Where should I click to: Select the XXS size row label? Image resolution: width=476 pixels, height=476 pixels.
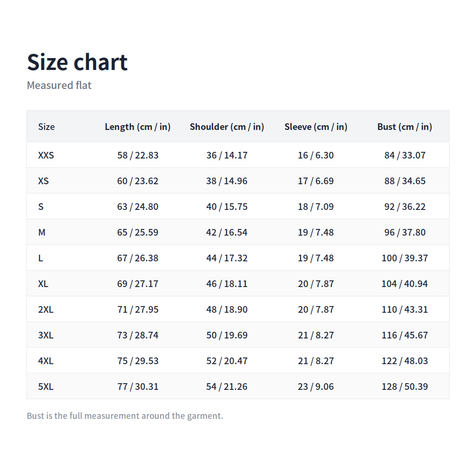(46, 155)
